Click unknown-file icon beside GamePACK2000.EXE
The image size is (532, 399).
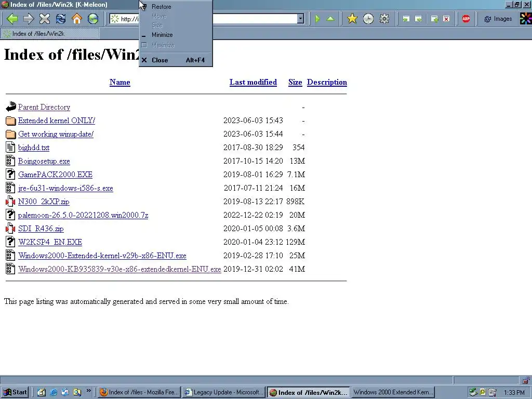(x=10, y=175)
